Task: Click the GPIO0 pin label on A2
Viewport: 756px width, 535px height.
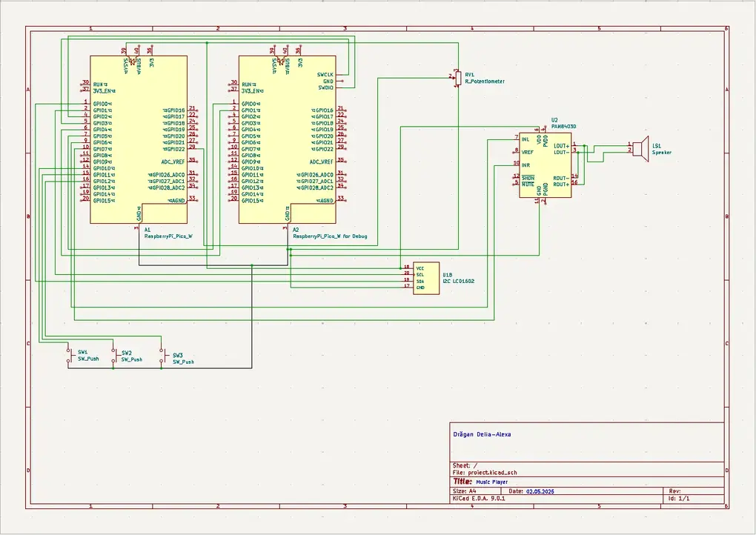Action: coord(251,104)
